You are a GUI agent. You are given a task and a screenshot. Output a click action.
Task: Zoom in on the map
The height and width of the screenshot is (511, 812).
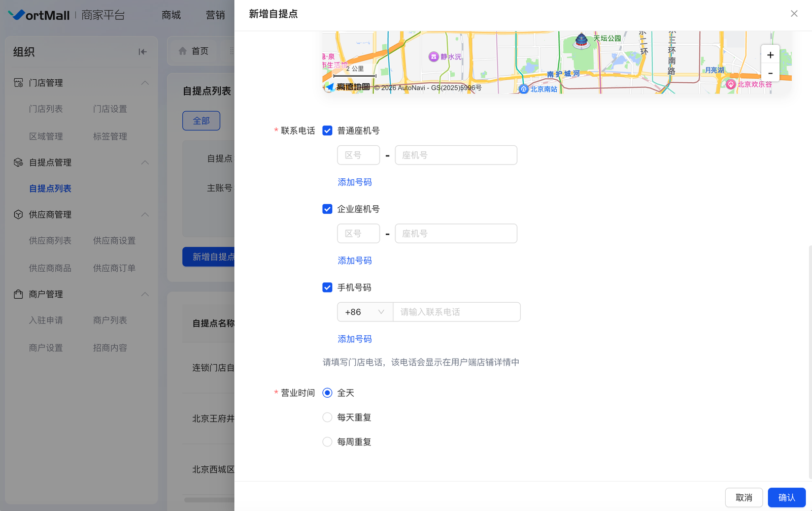click(770, 55)
